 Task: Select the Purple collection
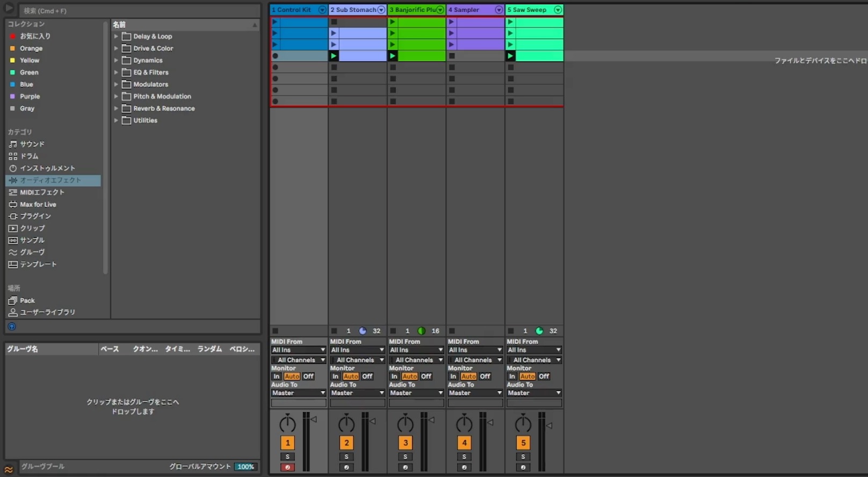coord(30,97)
